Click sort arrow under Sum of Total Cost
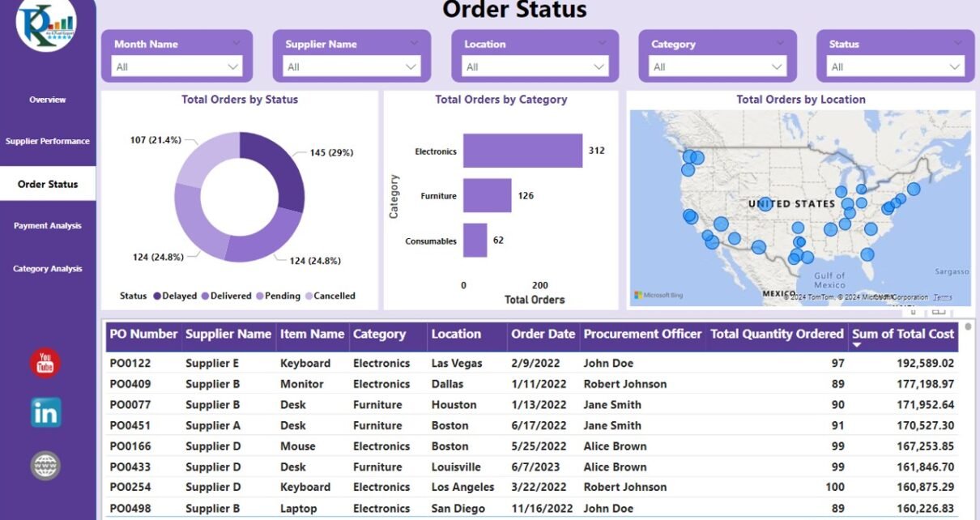This screenshot has width=980, height=520. pos(857,346)
